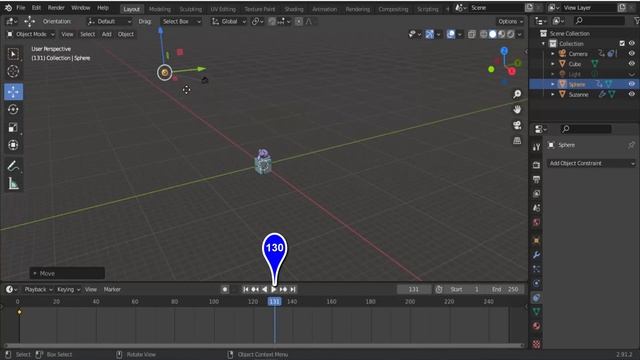Open the Texture properties tab

coord(536,344)
